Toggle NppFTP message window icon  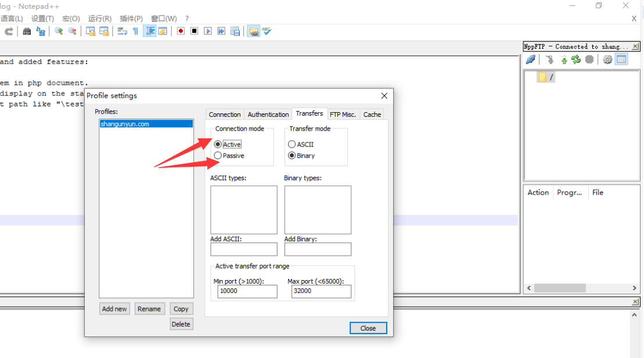tap(621, 59)
